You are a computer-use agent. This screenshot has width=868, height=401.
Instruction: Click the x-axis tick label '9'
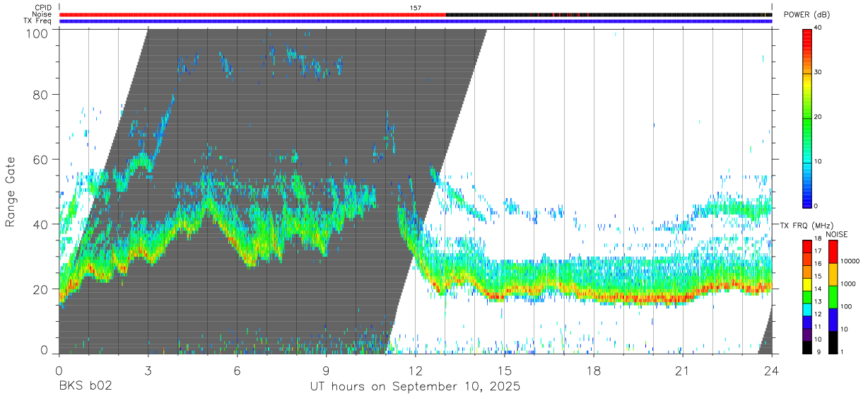326,370
